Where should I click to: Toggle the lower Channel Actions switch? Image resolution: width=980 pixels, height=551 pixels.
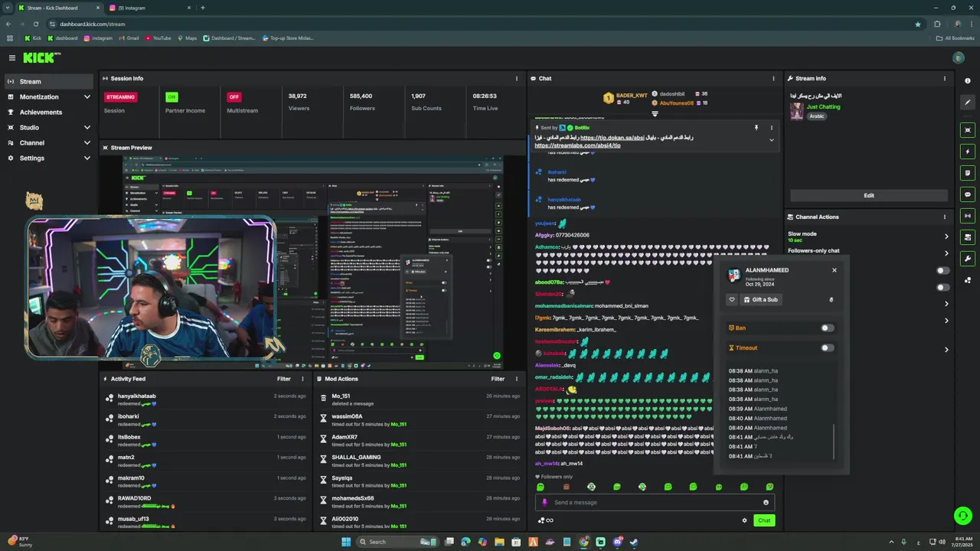943,288
